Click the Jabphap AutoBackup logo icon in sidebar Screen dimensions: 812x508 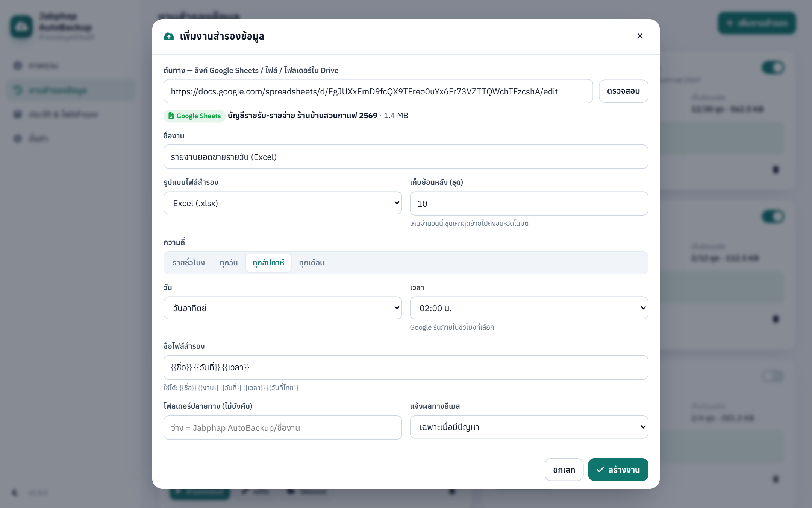[x=21, y=26]
